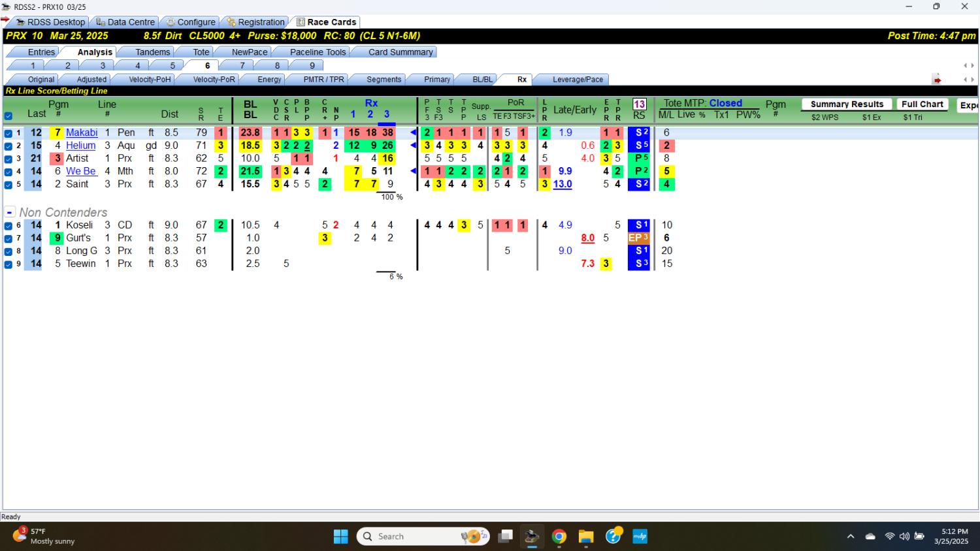This screenshot has width=980, height=551.
Task: Open the Makabi horse link
Action: click(82, 133)
